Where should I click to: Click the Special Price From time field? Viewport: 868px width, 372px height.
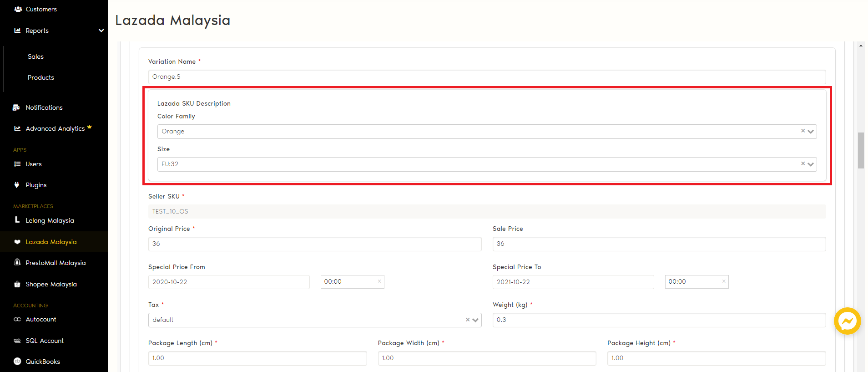tap(353, 282)
